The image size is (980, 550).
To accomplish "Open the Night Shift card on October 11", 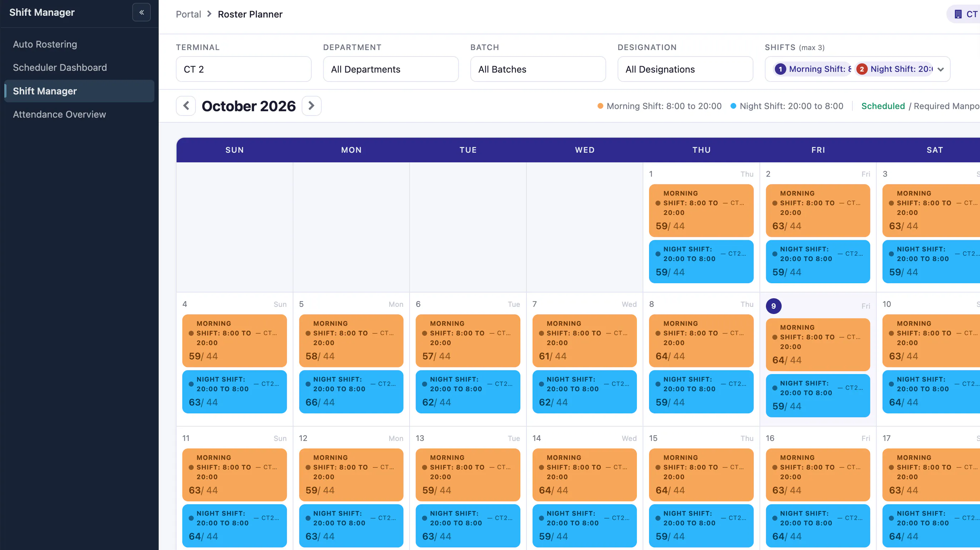I will (234, 526).
